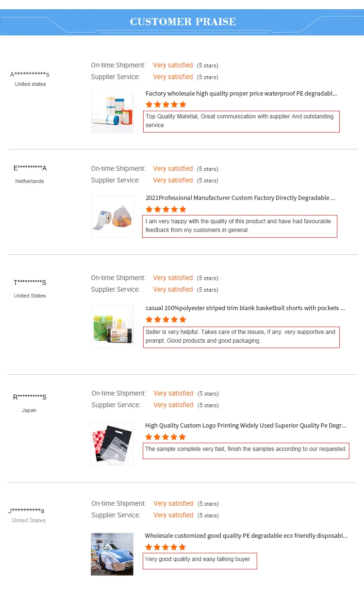
Task: Open the disposable car cover thumbnail
Action: [112, 554]
